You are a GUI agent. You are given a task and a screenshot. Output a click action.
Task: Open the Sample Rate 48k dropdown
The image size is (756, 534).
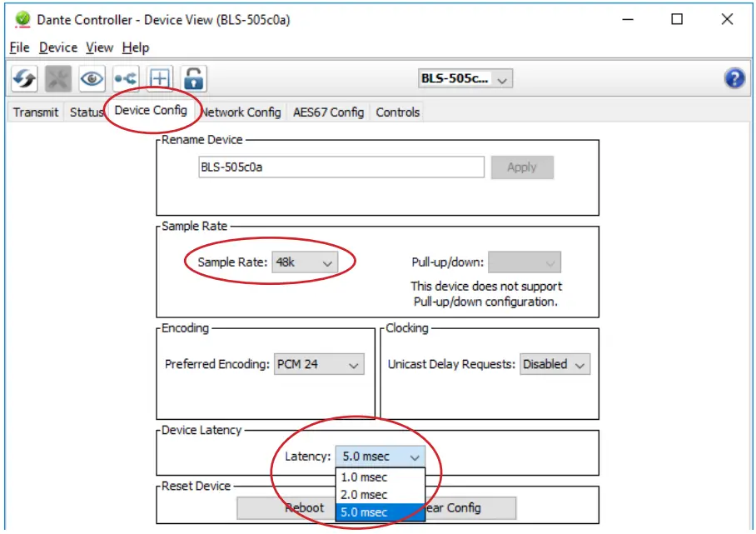305,262
